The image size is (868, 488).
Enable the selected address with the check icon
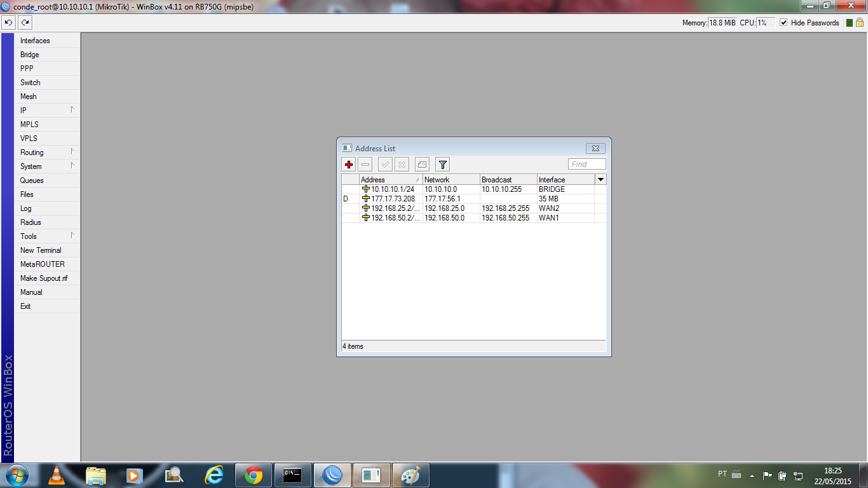(x=385, y=165)
